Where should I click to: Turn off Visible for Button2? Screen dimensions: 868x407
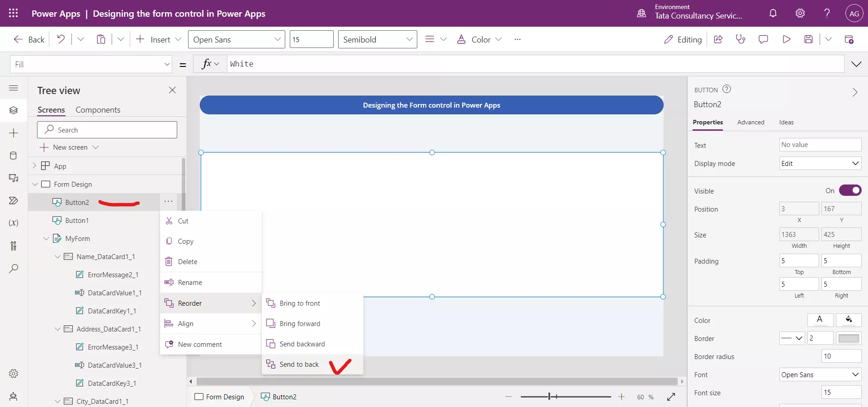pyautogui.click(x=851, y=190)
